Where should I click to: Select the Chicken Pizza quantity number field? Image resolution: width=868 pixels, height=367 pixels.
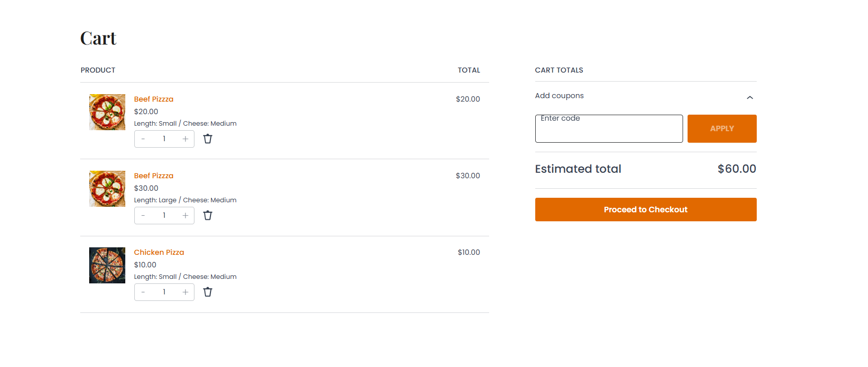pos(164,292)
